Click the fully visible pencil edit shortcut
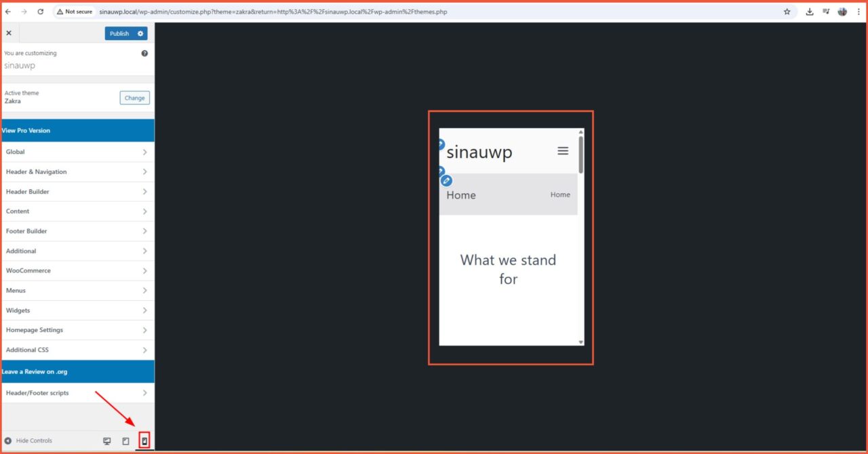This screenshot has height=454, width=868. [446, 180]
